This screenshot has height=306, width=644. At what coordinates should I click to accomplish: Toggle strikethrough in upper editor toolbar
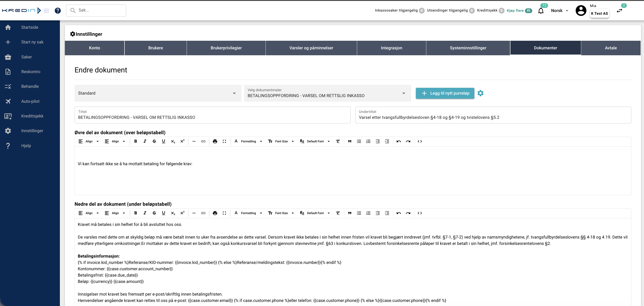tap(154, 141)
